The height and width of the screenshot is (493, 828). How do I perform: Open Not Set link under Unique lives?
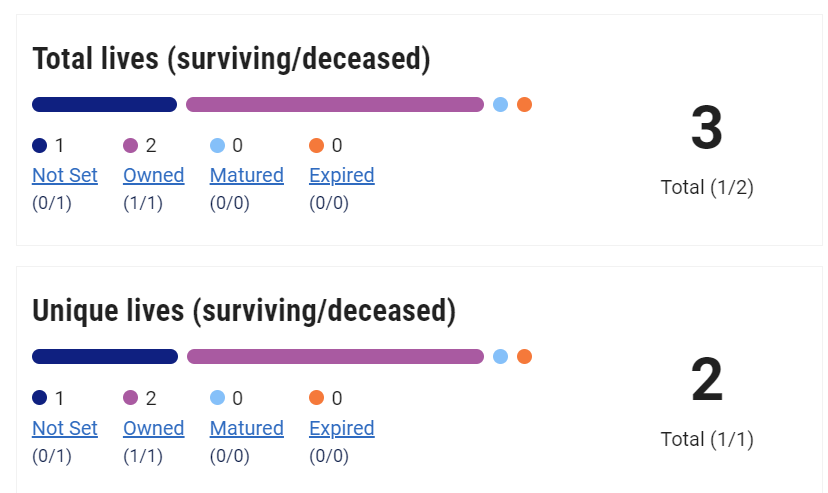pos(65,428)
